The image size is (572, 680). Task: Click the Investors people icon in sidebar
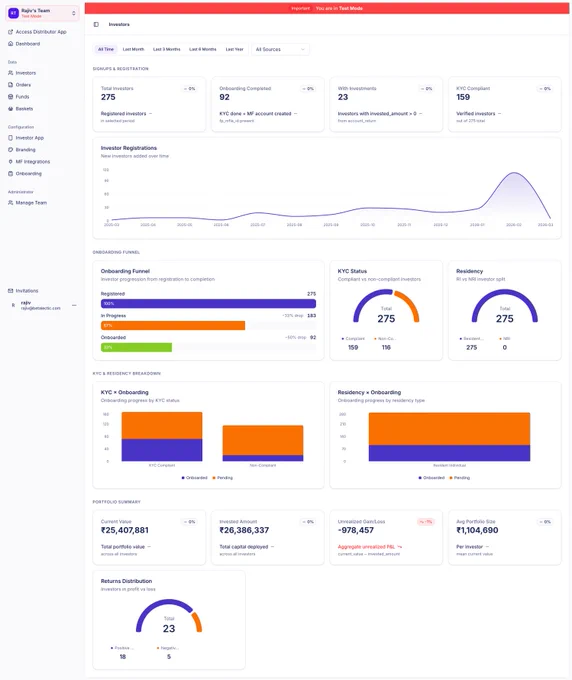point(10,73)
